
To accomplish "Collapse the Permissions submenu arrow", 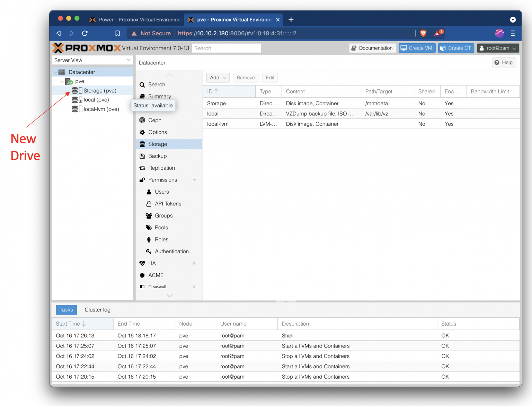I will [194, 180].
